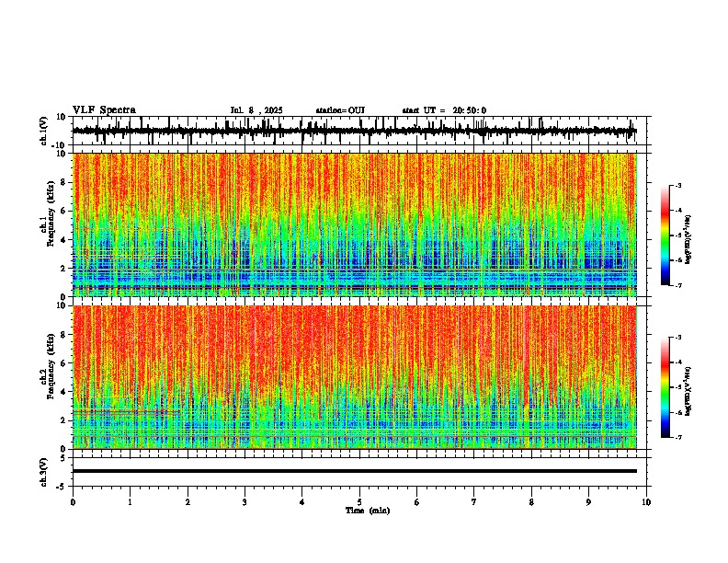Click the ch.2 spectrogram color scale bar

pos(665,387)
